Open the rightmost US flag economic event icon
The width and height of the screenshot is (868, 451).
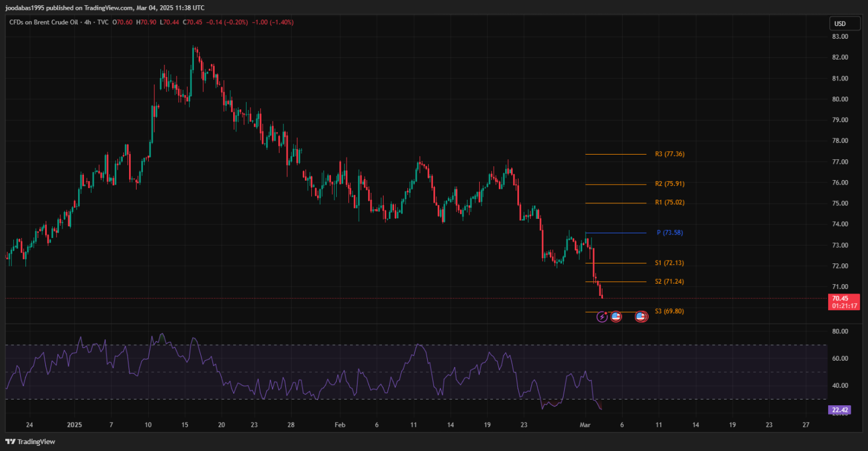(641, 317)
